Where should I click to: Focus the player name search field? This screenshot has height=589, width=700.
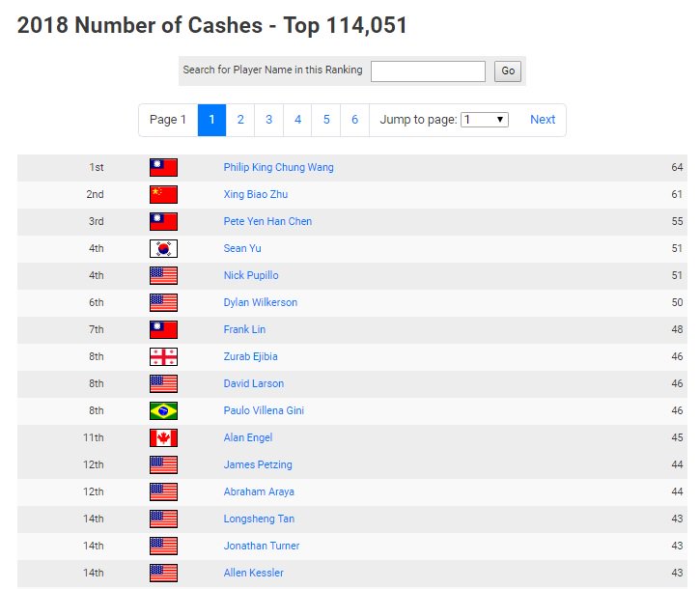click(428, 71)
